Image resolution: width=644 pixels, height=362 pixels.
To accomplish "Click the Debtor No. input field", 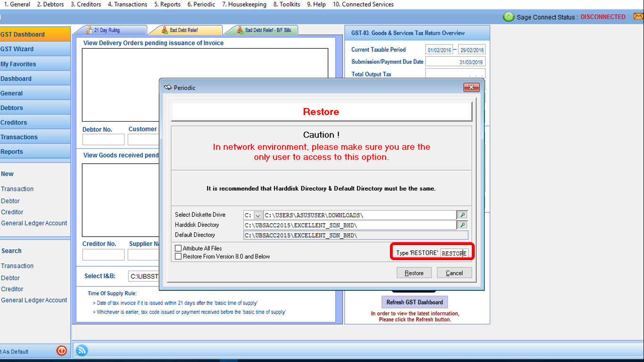I will (103, 140).
